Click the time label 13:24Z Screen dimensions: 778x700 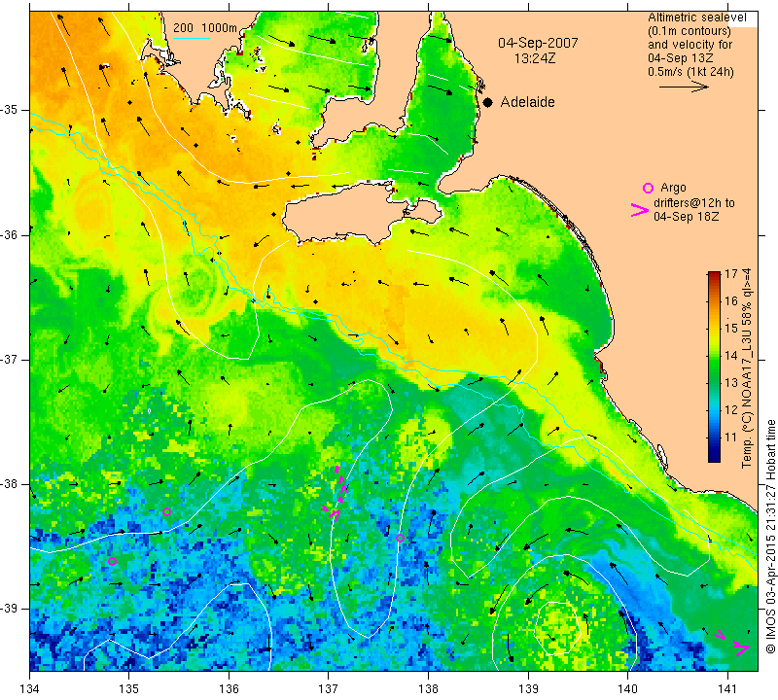coord(534,58)
